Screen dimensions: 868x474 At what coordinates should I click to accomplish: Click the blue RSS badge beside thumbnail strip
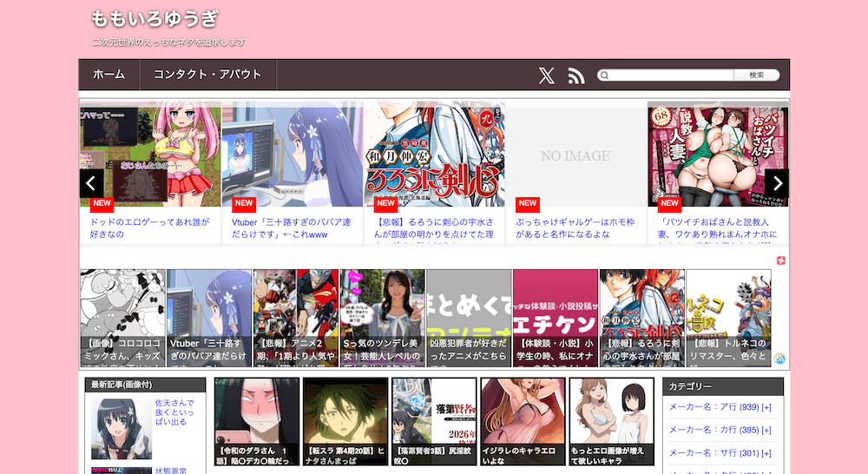pyautogui.click(x=780, y=359)
